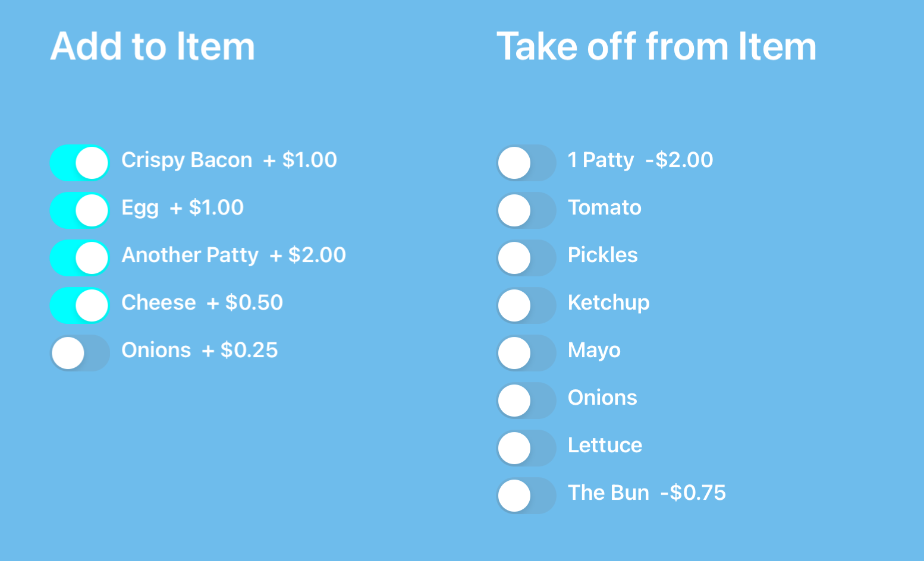Click the Add to Item heading
The width and height of the screenshot is (924, 561).
pos(153,46)
